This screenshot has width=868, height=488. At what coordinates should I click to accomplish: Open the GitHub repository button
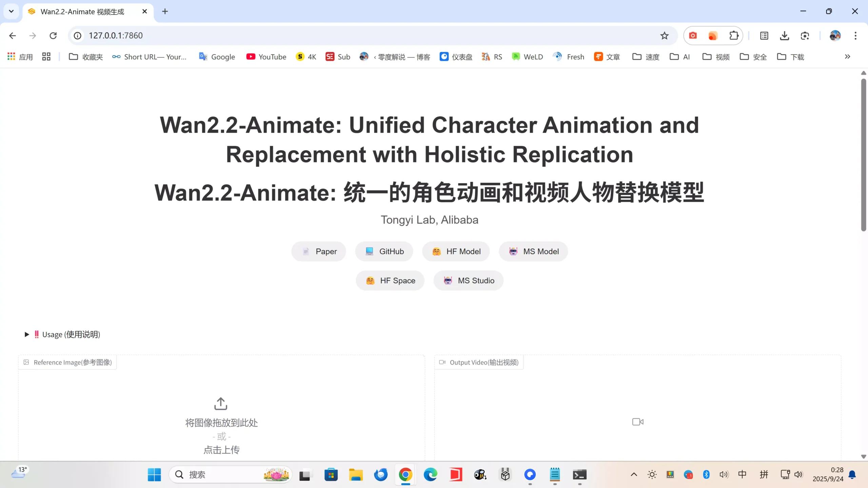(x=384, y=251)
